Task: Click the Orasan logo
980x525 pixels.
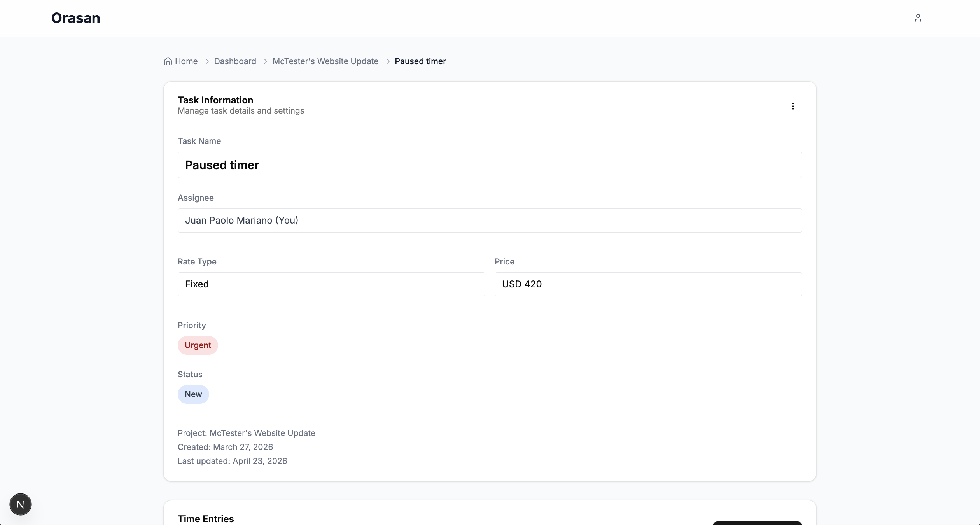Action: [x=76, y=18]
